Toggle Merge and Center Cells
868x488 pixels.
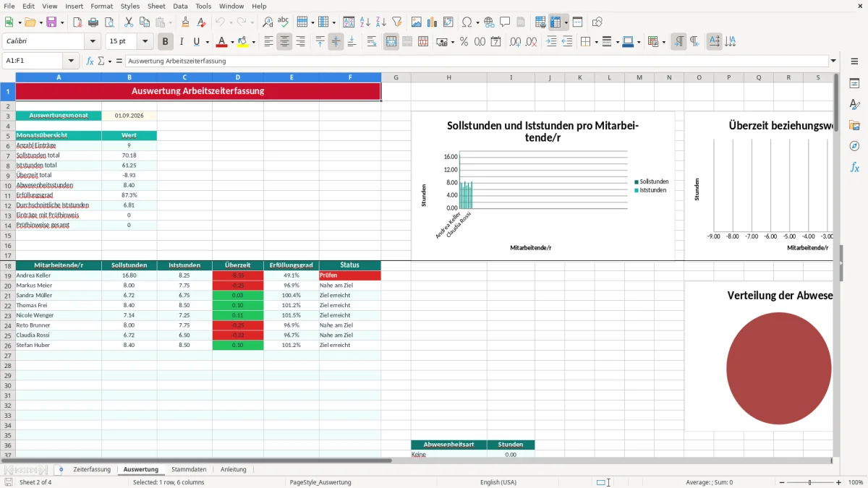point(391,42)
